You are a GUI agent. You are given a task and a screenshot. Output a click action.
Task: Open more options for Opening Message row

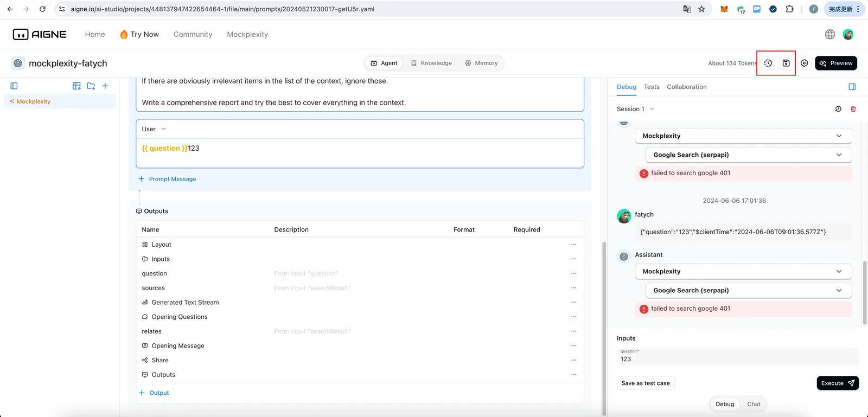(573, 345)
